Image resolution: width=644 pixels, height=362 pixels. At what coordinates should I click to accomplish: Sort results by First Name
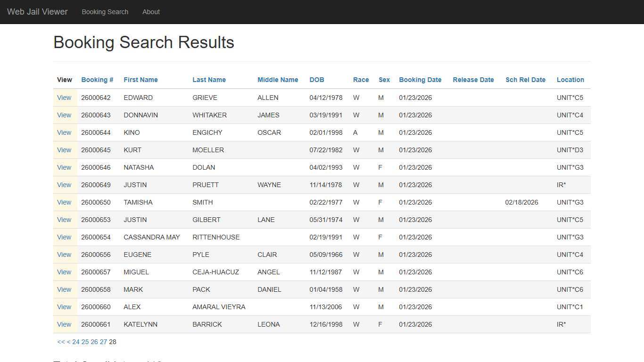[140, 80]
